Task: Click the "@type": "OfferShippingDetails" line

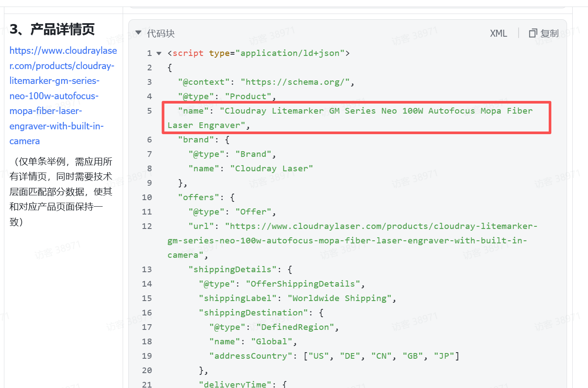Action: [282, 284]
